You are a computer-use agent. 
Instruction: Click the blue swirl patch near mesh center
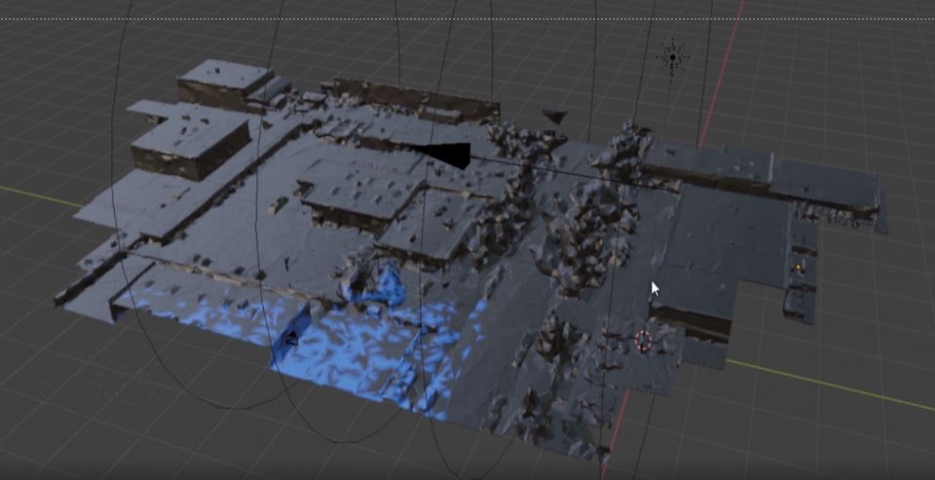coord(378,286)
